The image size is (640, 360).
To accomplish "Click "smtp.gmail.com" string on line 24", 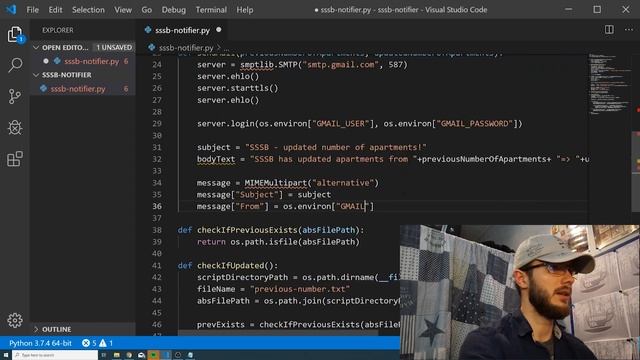I will [340, 64].
